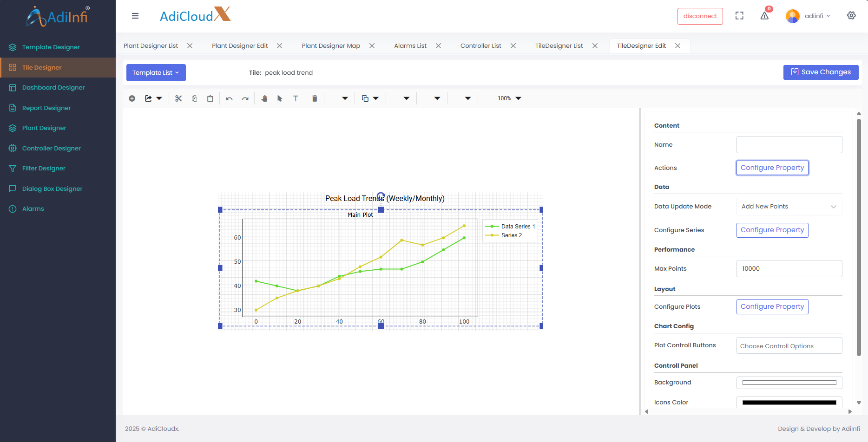
Task: Toggle the hamburger sidebar menu
Action: (x=135, y=16)
